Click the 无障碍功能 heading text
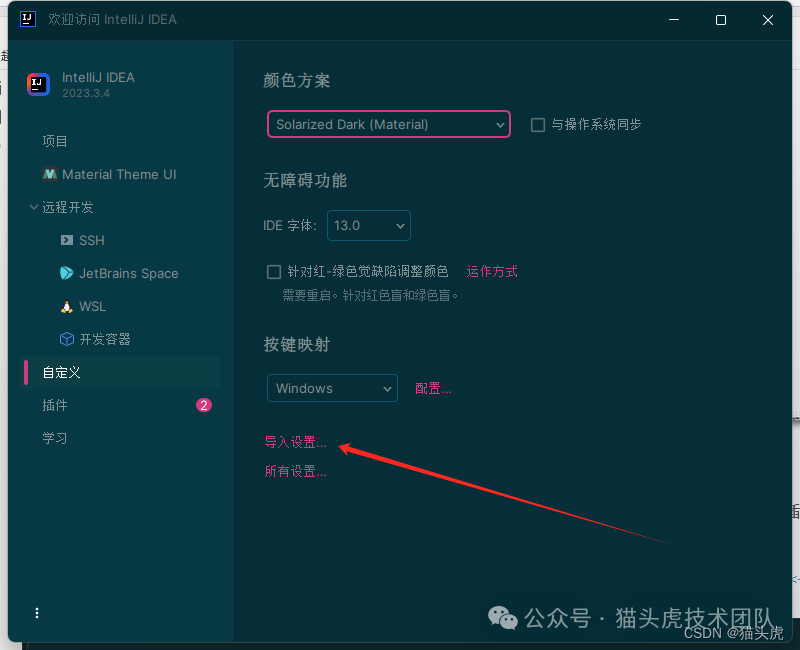 305,181
